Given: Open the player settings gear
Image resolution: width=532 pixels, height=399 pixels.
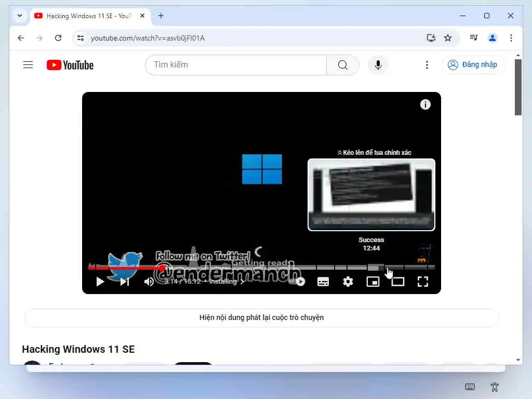Looking at the screenshot, I should click(348, 282).
